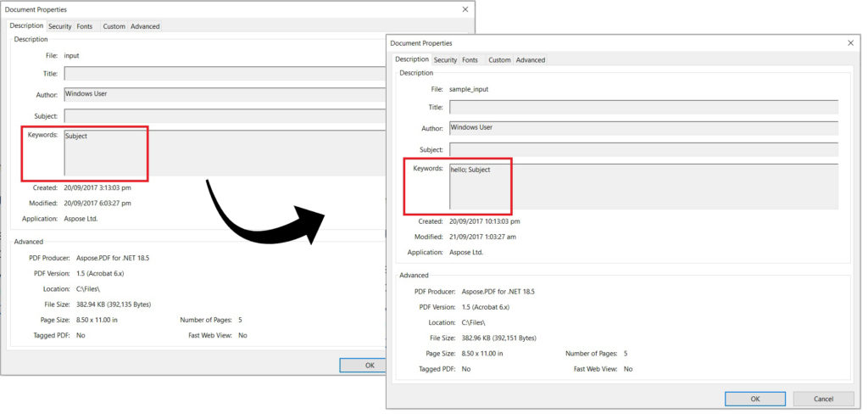The image size is (868, 419).
Task: Switch to Fonts tab in front dialog
Action: (x=470, y=60)
